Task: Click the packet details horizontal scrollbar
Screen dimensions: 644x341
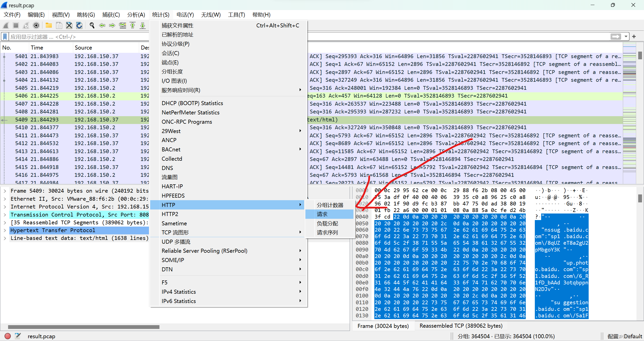Action: point(84,327)
